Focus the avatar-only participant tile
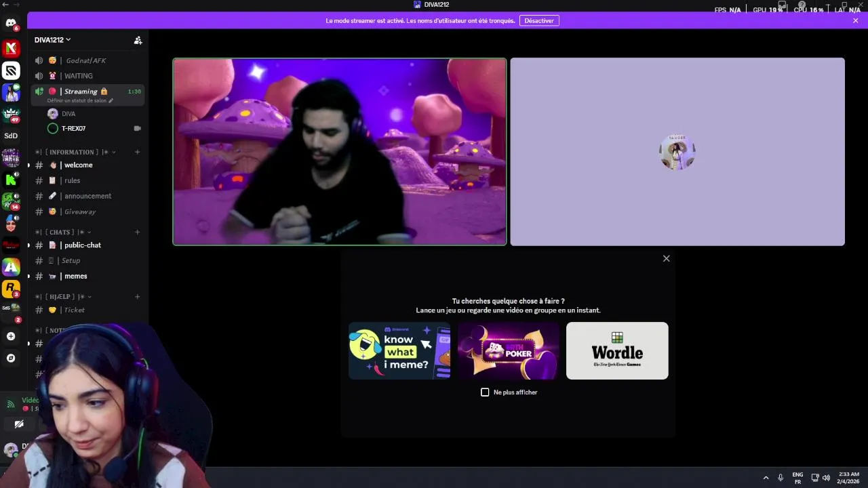Image resolution: width=868 pixels, height=488 pixels. [677, 152]
